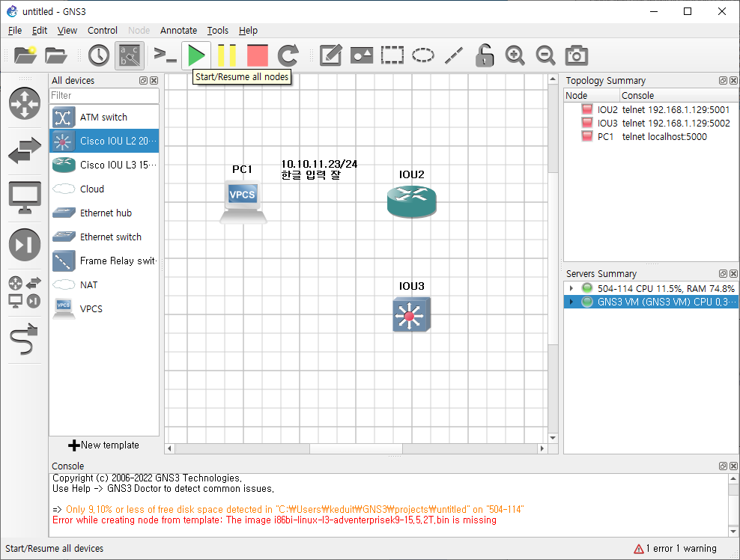Select IOU2 row in Topology Summary
Image resolution: width=740 pixels, height=560 pixels.
point(652,109)
